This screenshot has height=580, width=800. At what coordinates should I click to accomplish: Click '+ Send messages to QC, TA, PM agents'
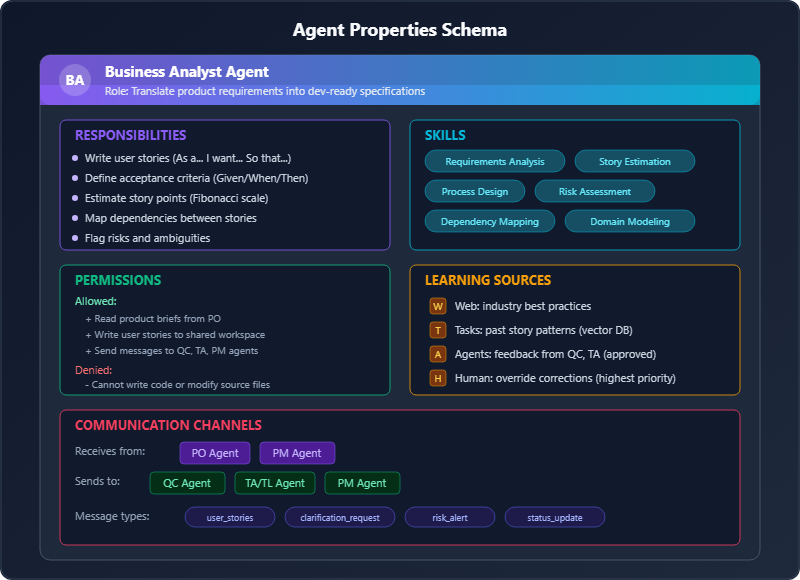171,351
